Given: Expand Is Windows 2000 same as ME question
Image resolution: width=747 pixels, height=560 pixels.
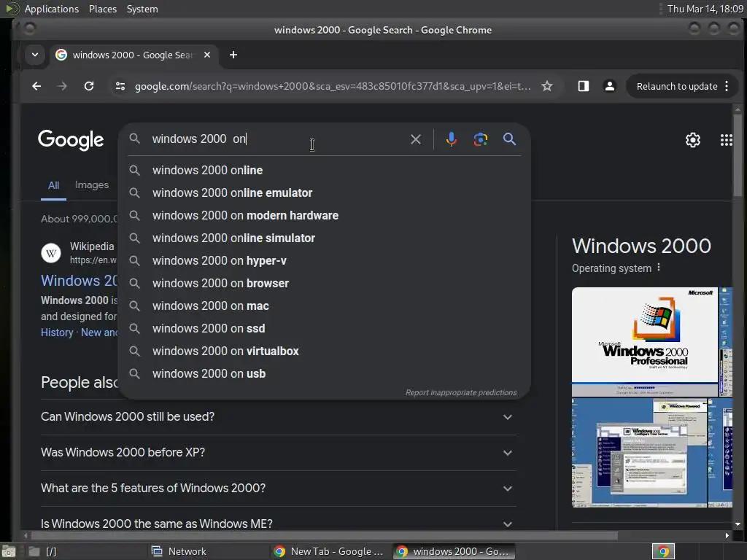Looking at the screenshot, I should click(278, 524).
